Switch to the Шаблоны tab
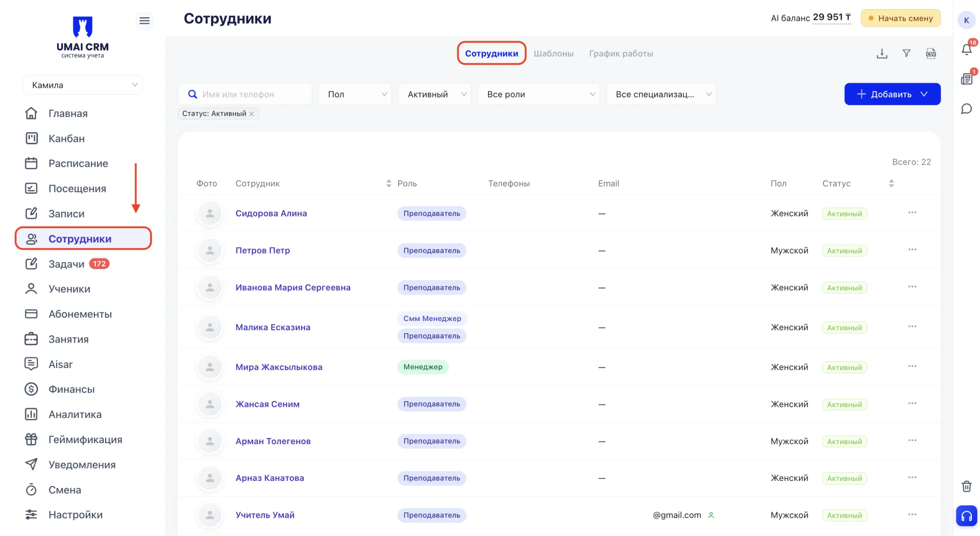 coord(554,54)
